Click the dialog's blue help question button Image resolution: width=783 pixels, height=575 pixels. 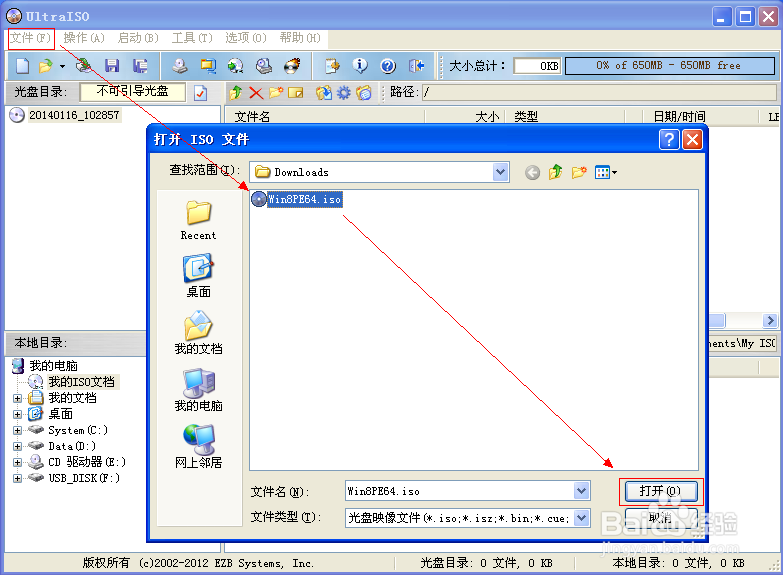669,139
